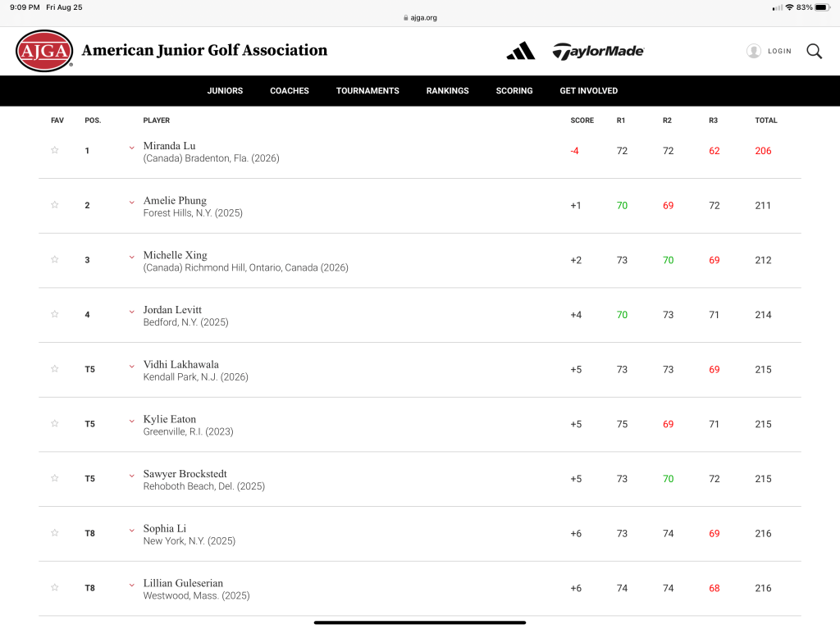Favorite Miranda Lu with the star
Viewport: 840px width, 629px height.
[55, 150]
